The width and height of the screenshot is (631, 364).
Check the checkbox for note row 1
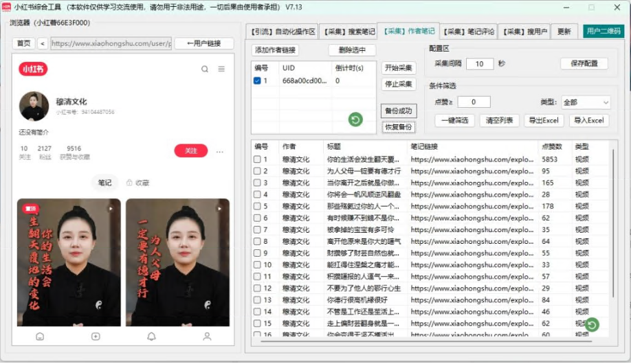pos(257,159)
